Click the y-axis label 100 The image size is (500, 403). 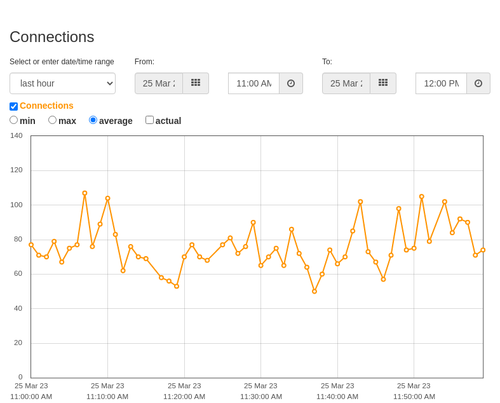(16, 205)
